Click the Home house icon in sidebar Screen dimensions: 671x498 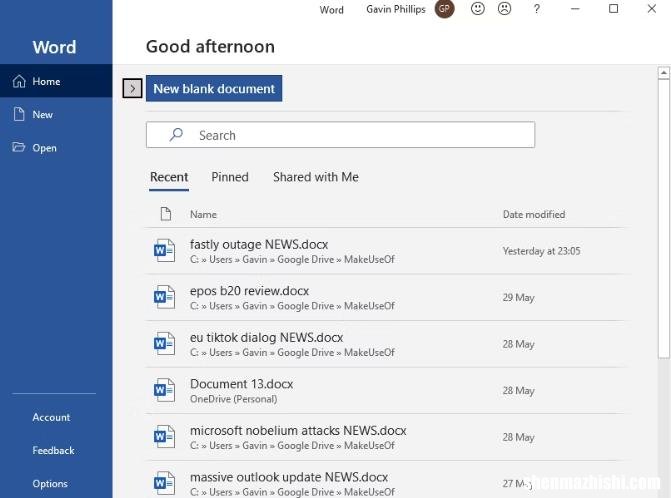19,81
